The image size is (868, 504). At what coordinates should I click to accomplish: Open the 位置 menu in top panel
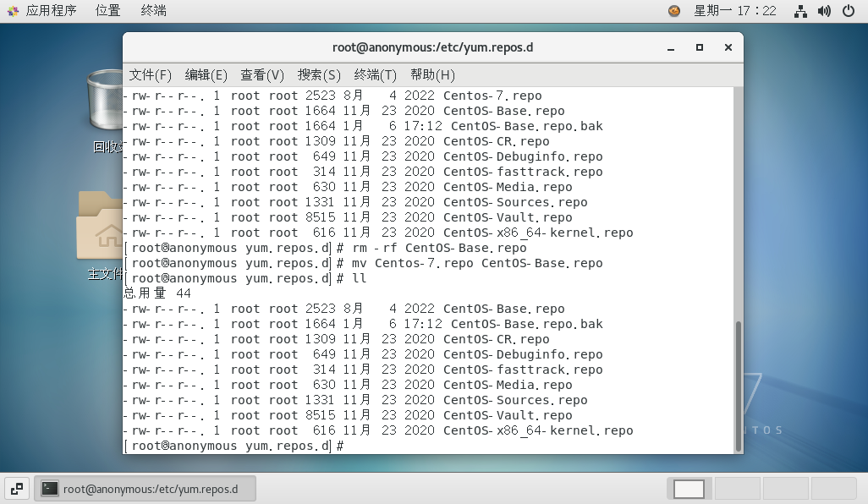tap(108, 10)
